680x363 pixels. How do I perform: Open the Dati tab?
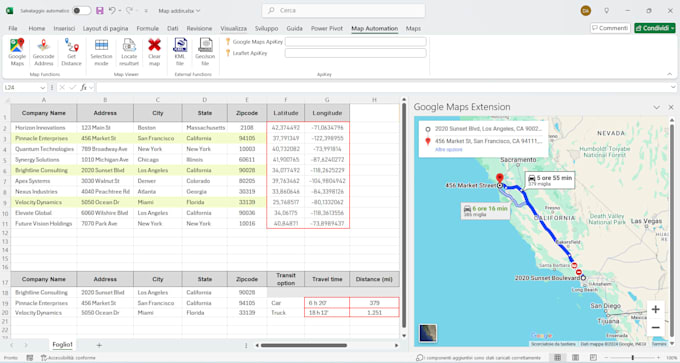pyautogui.click(x=173, y=28)
